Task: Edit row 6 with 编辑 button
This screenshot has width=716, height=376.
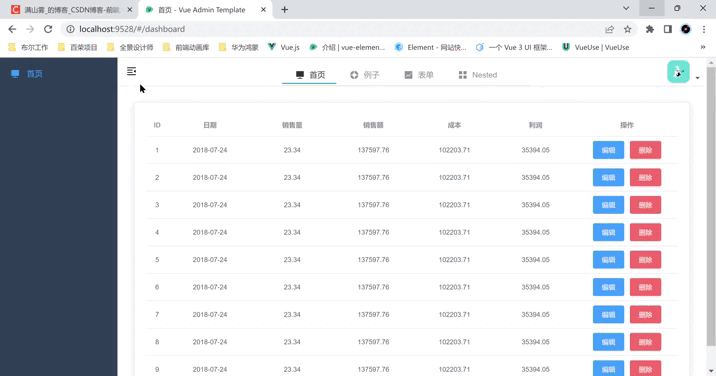Action: coord(608,287)
